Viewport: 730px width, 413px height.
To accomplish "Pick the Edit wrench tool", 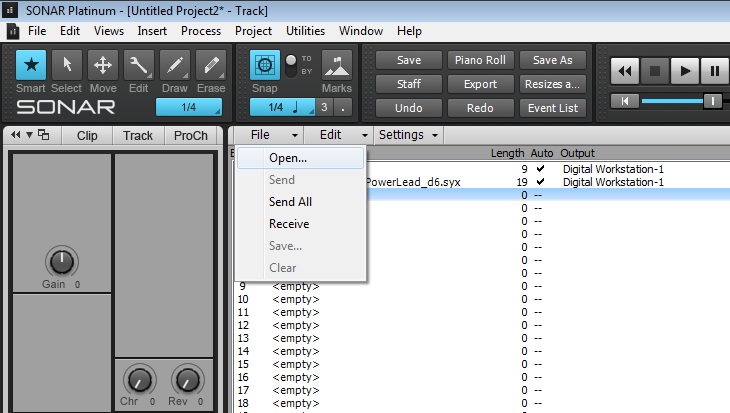I will (138, 65).
